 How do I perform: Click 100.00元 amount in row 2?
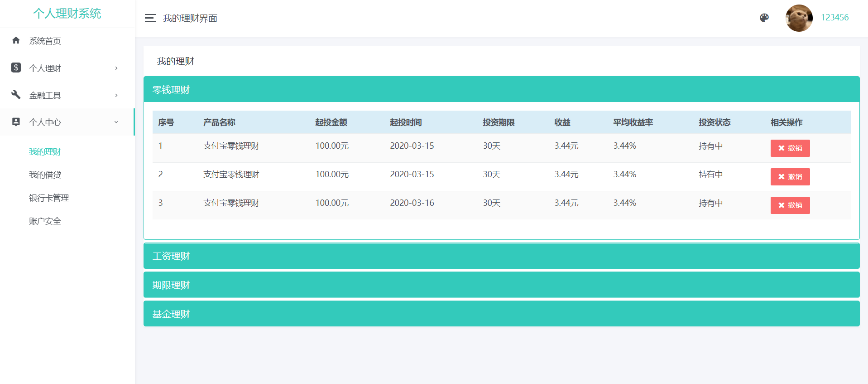[x=332, y=175]
